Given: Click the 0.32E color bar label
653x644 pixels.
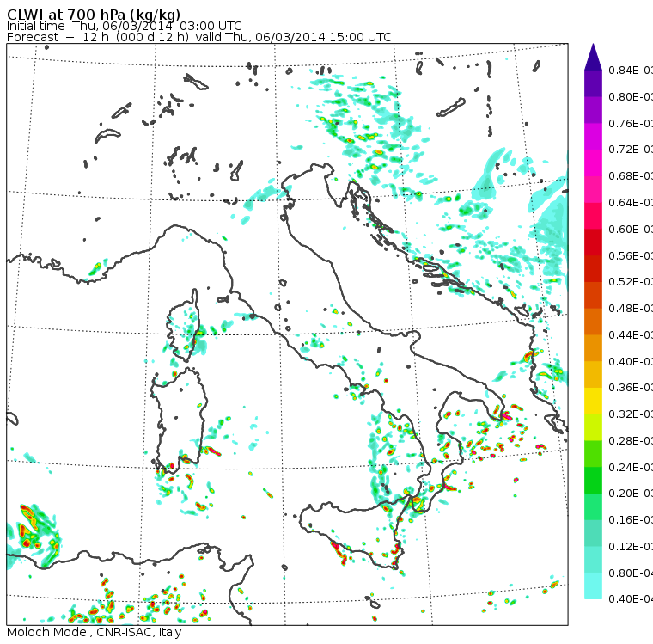Looking at the screenshot, I should coord(631,414).
